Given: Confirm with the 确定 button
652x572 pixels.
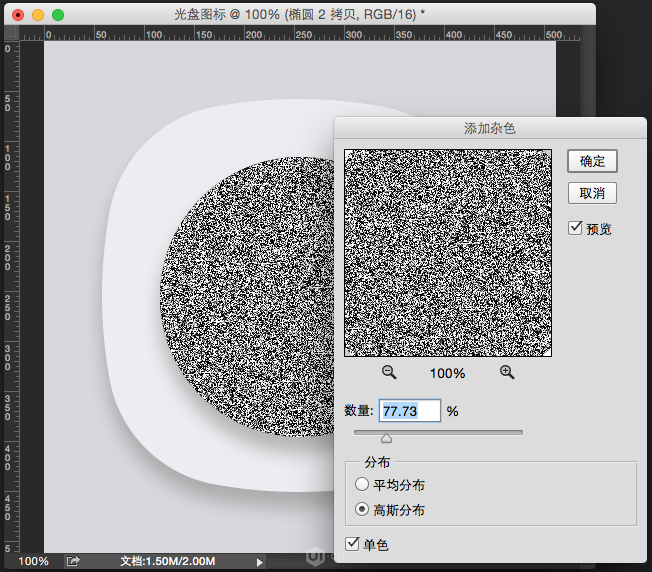Looking at the screenshot, I should click(x=592, y=161).
